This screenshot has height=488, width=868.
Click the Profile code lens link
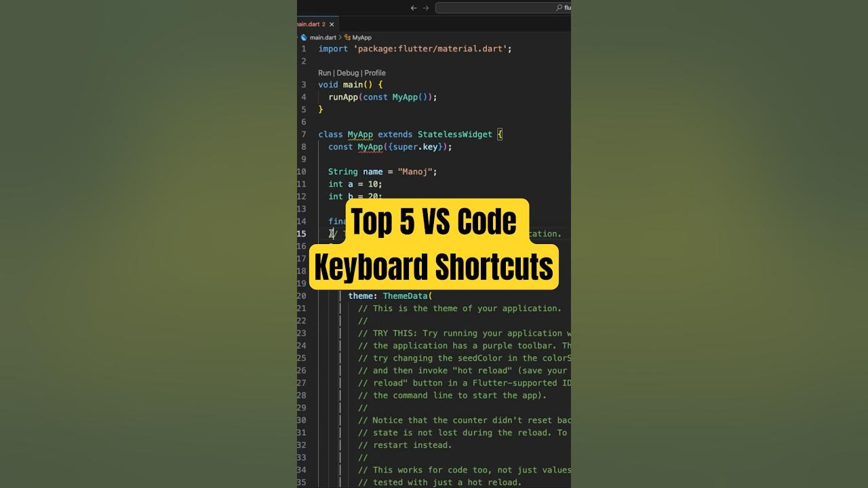point(375,73)
